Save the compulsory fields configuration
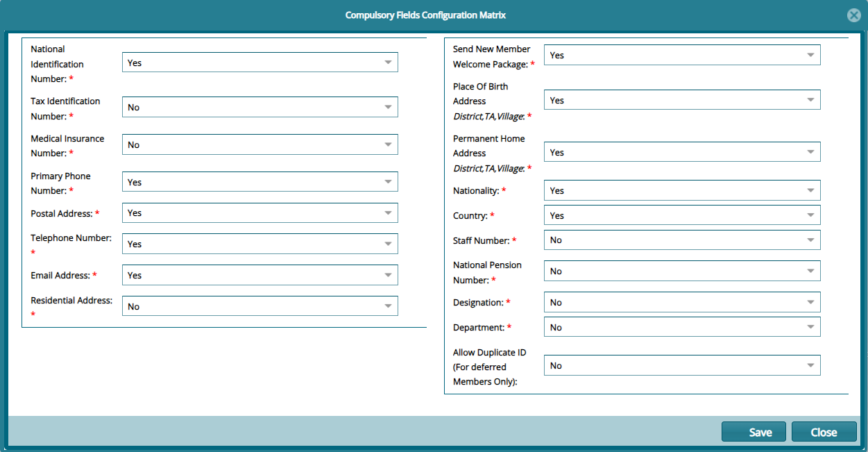 754,431
